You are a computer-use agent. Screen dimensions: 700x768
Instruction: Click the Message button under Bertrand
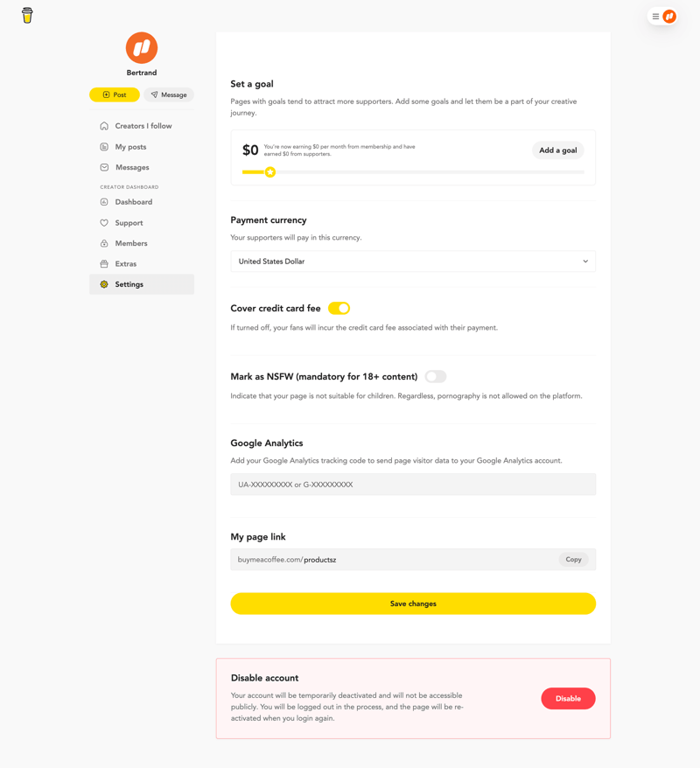tap(168, 94)
